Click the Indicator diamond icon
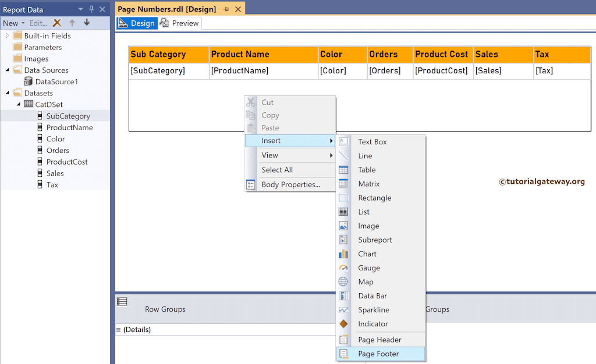Screen dimensions: 596x364 click(x=343, y=324)
